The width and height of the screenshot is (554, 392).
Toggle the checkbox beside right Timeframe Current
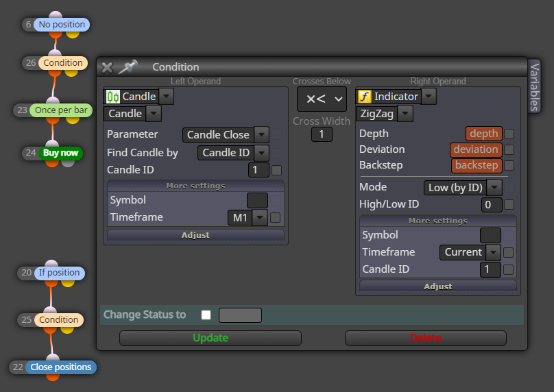(509, 252)
